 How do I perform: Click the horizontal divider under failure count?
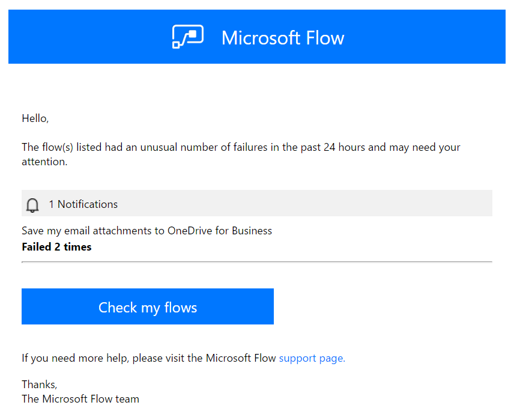click(256, 262)
